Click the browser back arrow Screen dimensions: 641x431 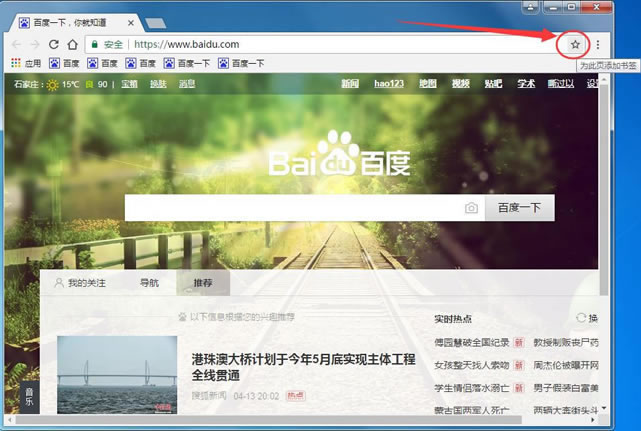click(x=17, y=44)
